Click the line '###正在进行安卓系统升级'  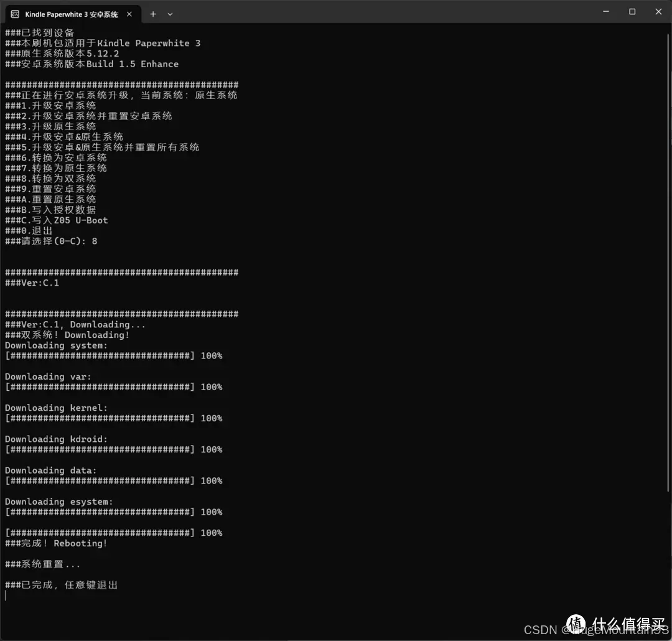click(121, 95)
